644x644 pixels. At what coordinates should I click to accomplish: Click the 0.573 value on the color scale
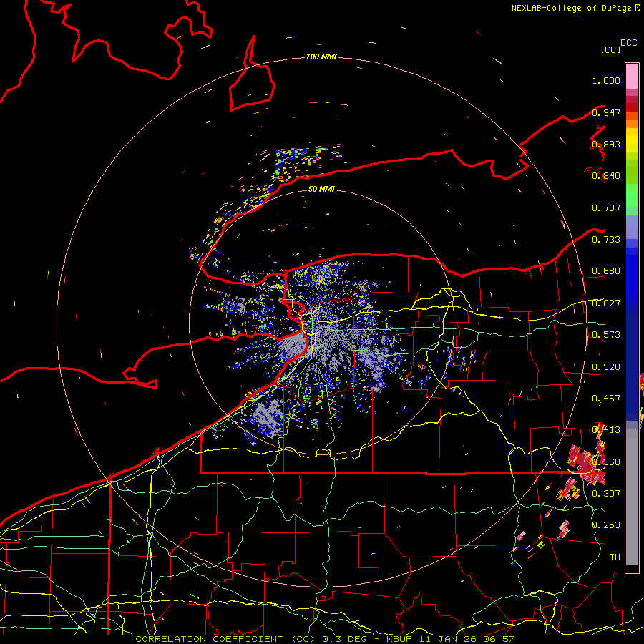coord(606,335)
